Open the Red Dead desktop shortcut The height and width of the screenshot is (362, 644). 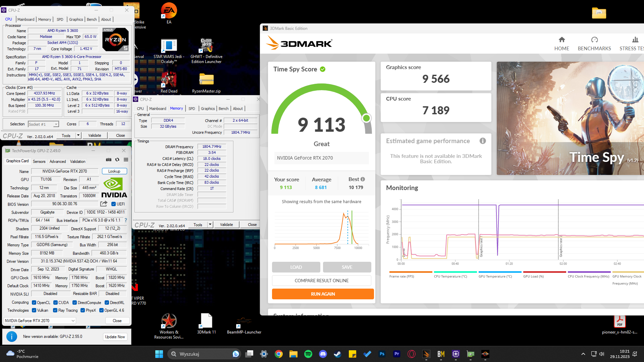tap(169, 83)
